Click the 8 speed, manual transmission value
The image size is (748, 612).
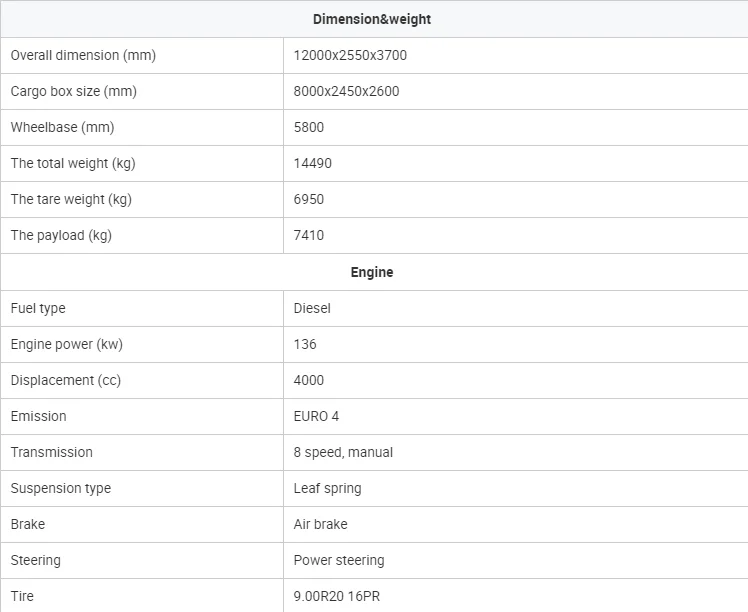343,452
